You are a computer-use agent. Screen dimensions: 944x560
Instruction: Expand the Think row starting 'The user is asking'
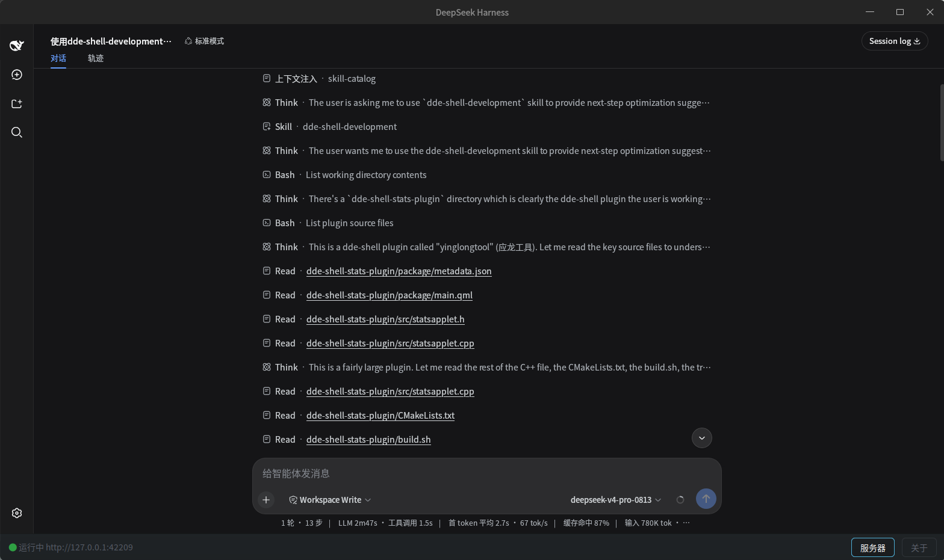(486, 103)
